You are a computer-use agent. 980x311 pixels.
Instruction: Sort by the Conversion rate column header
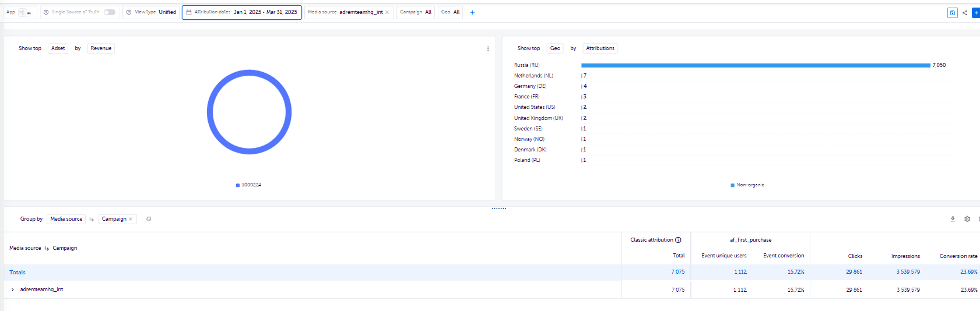[x=958, y=256]
